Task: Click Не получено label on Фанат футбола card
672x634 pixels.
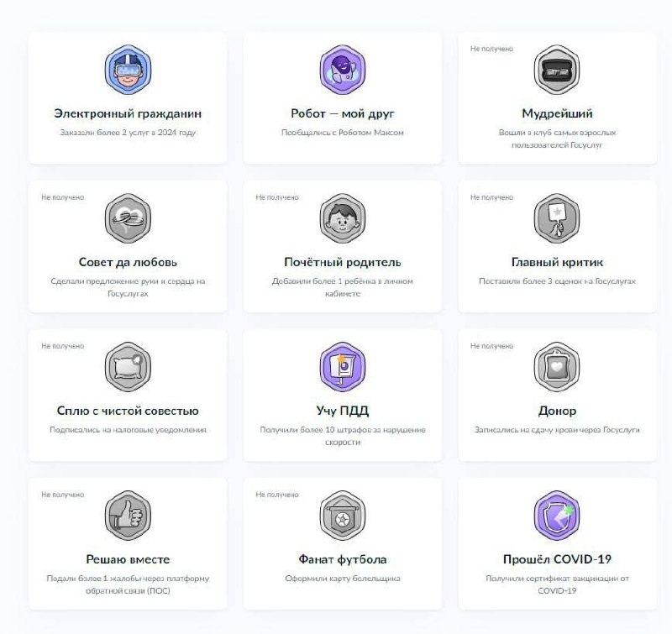Action: click(277, 495)
